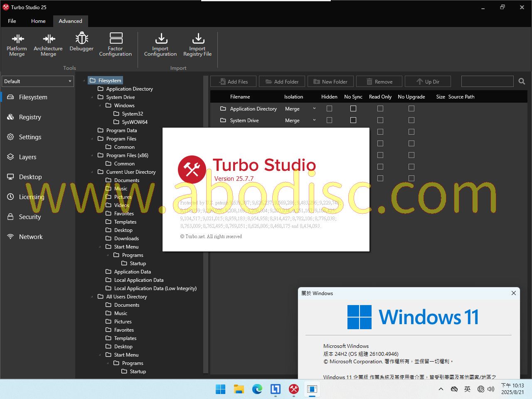Open the Filesystem section in sidebar
532x399 pixels.
point(33,97)
